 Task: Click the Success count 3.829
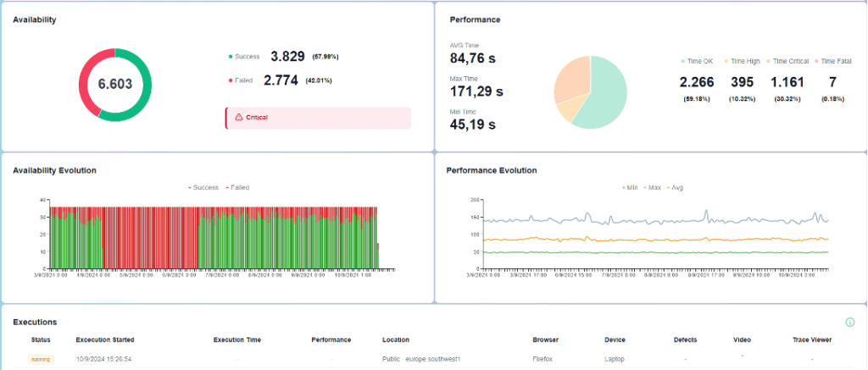tap(287, 57)
